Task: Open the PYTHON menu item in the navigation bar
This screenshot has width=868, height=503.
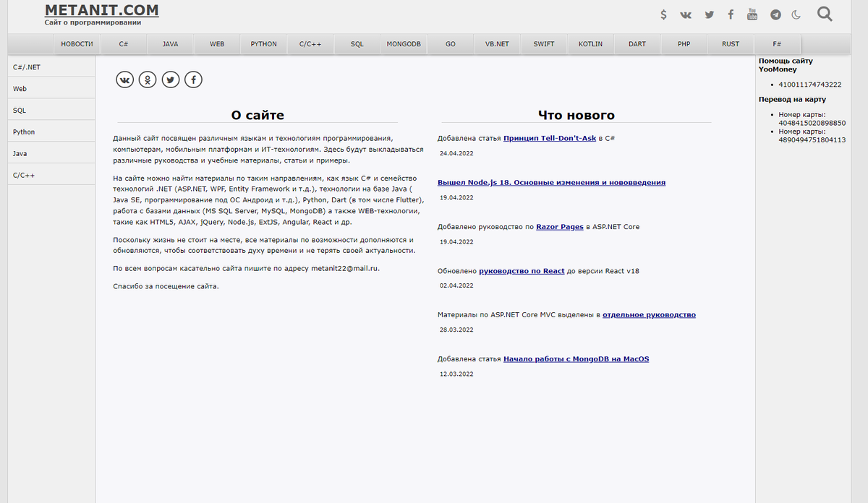Action: click(263, 44)
